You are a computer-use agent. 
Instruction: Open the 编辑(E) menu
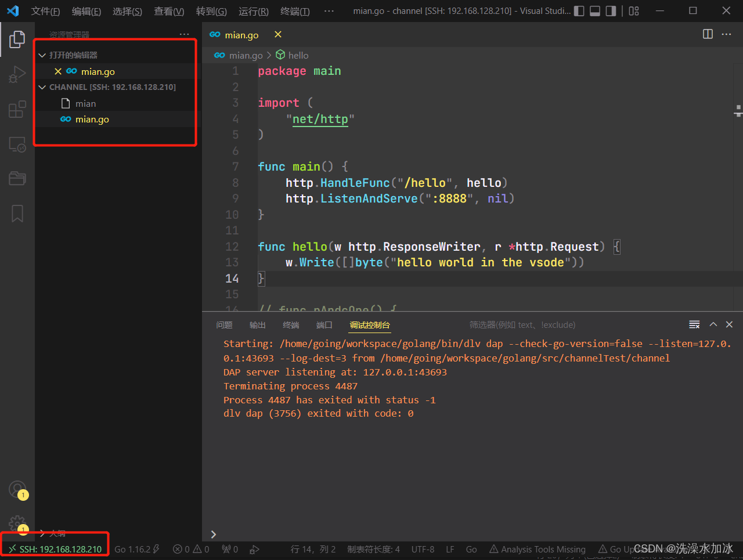[x=86, y=11]
